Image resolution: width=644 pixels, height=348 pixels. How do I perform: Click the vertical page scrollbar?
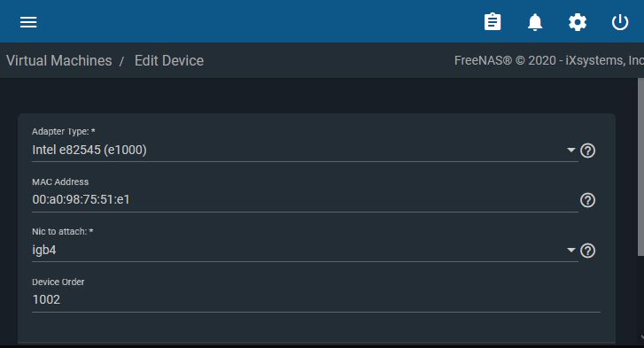click(x=640, y=167)
